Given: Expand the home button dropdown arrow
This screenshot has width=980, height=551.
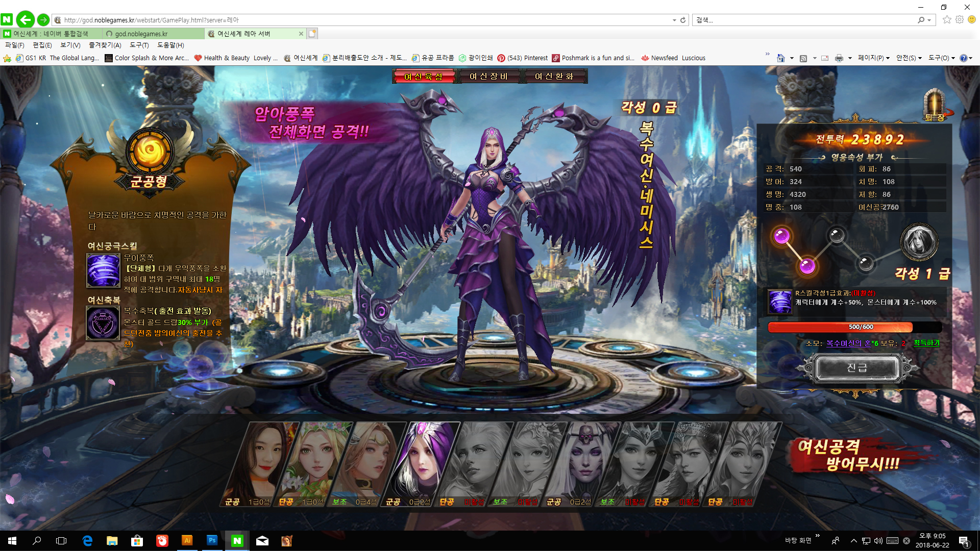Looking at the screenshot, I should tap(792, 58).
